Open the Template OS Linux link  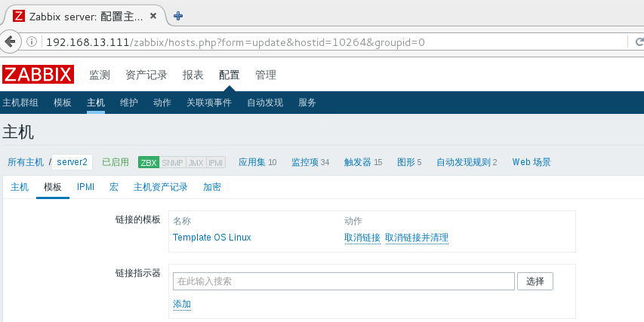pos(212,238)
